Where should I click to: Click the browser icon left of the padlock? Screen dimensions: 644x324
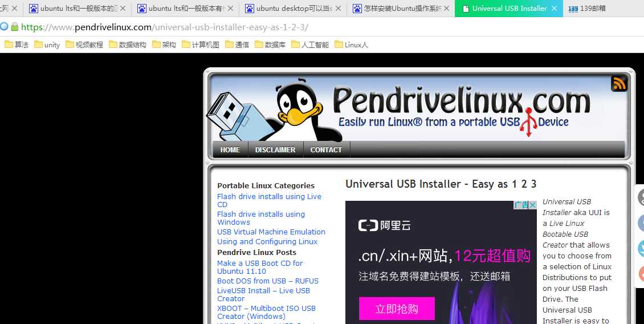pos(4,27)
